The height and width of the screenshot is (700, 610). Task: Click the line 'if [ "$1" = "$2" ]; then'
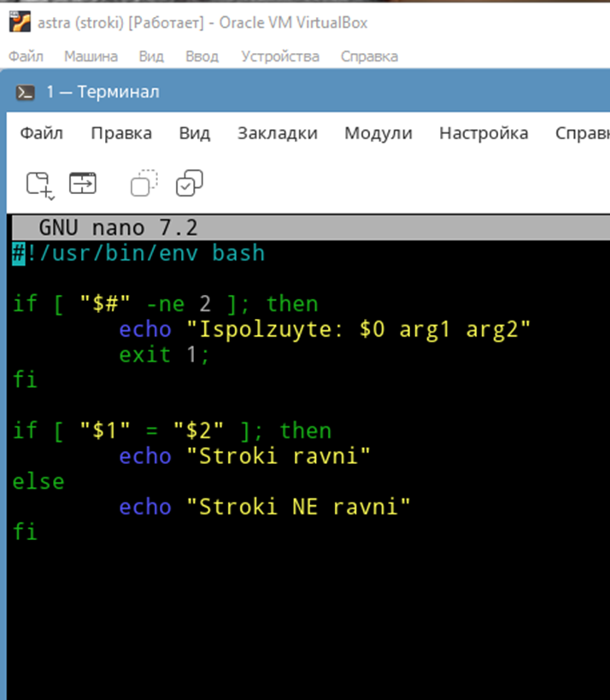click(172, 432)
